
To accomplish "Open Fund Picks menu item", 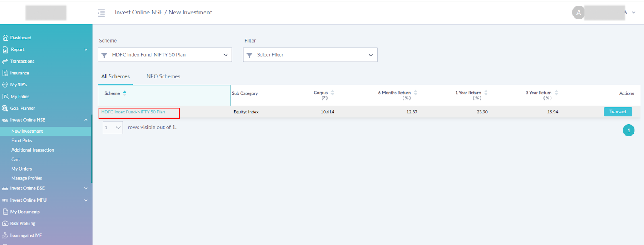I will coord(22,141).
